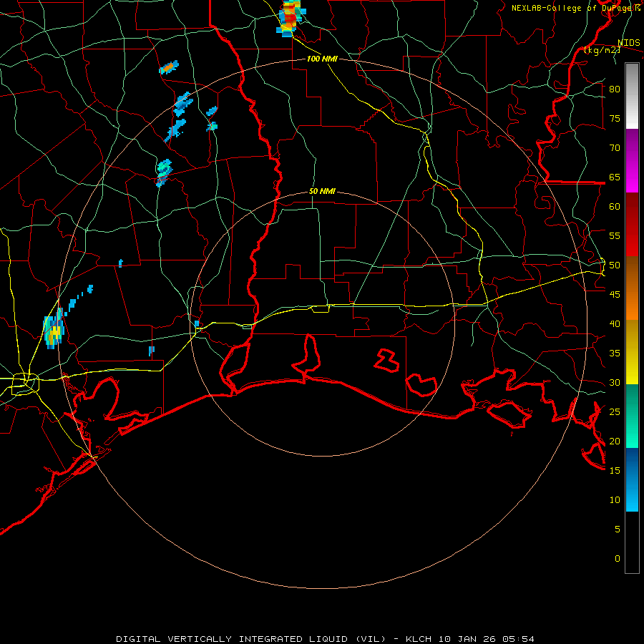644x644 pixels.
Task: Select the 25 value on the VIL scale
Action: [615, 412]
